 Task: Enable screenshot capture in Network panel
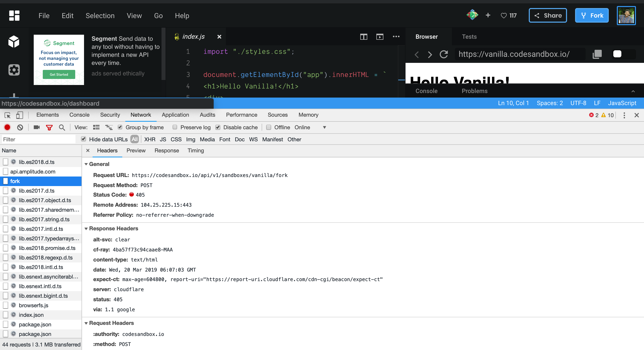[36, 127]
